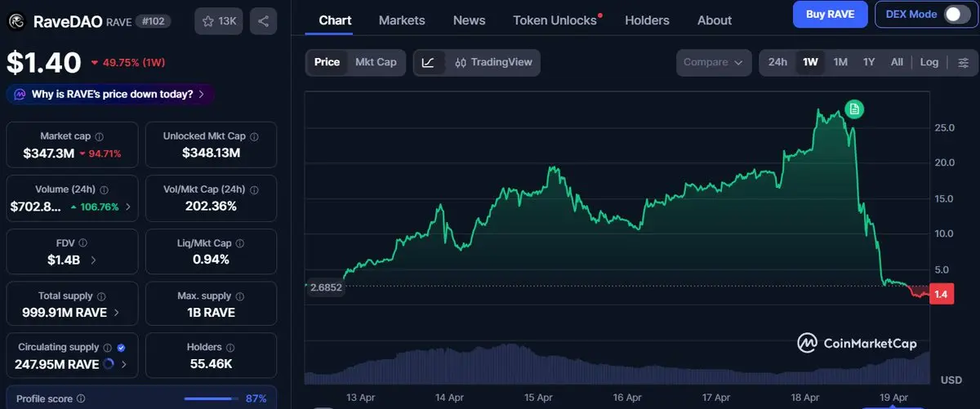The width and height of the screenshot is (980, 409).
Task: Open chart settings sliders icon
Action: click(x=964, y=62)
